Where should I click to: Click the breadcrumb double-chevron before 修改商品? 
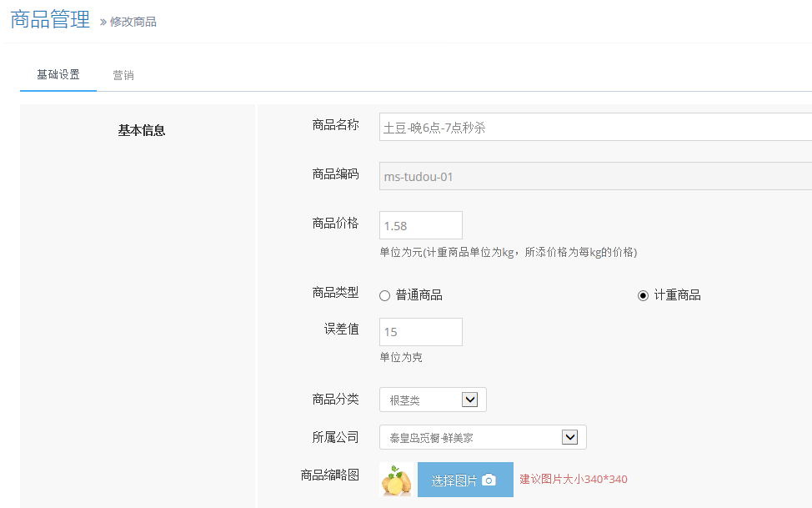point(103,22)
